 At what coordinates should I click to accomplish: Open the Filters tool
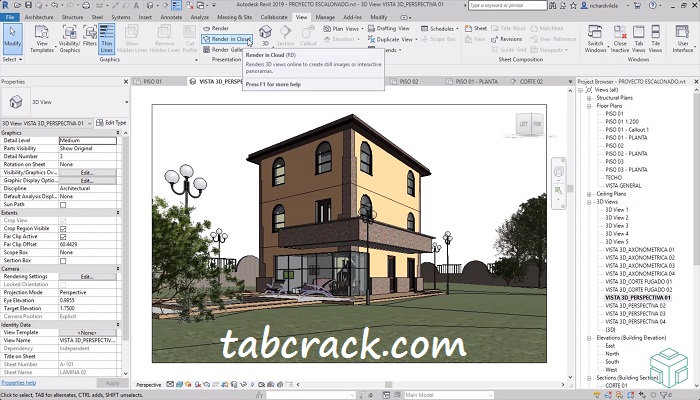(90, 36)
